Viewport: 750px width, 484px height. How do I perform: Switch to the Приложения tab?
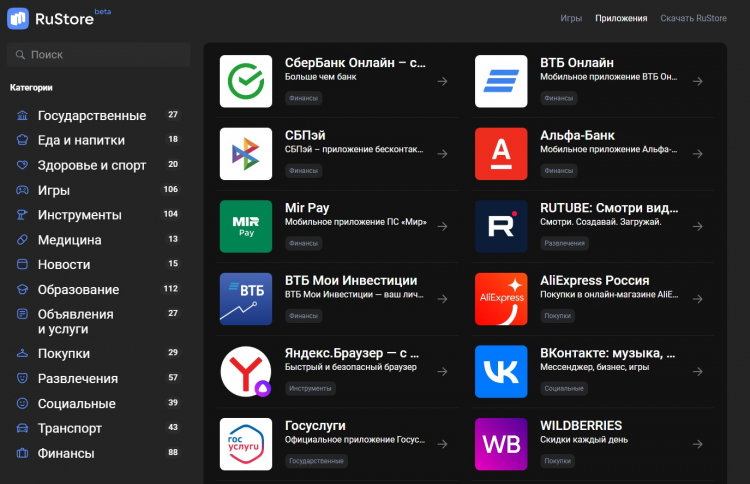point(621,18)
